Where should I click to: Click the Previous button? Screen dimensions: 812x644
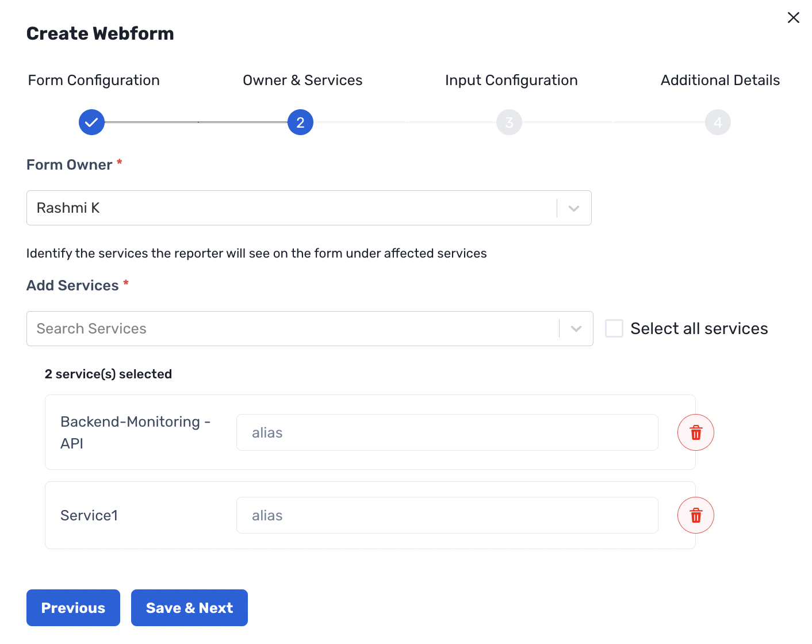click(x=73, y=607)
